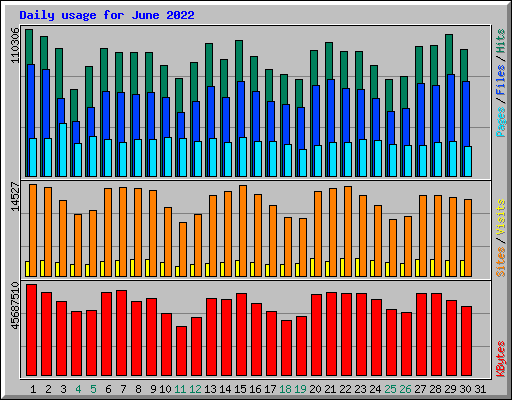Click day label 23 on the axis
Screen dimensions: 512x400
click(360, 389)
